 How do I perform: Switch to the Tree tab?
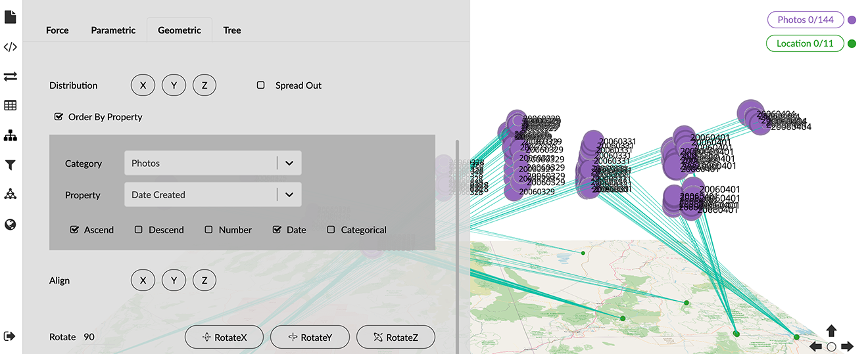pos(232,30)
